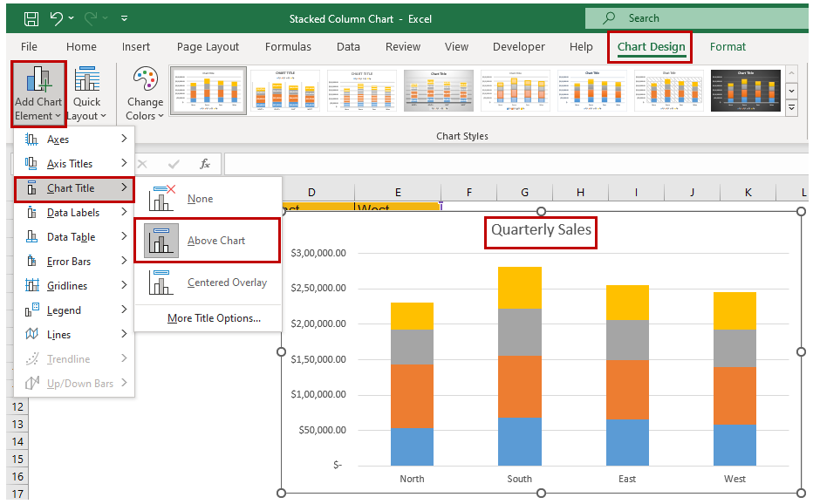Open the Change Colors palette dropdown

[145, 94]
